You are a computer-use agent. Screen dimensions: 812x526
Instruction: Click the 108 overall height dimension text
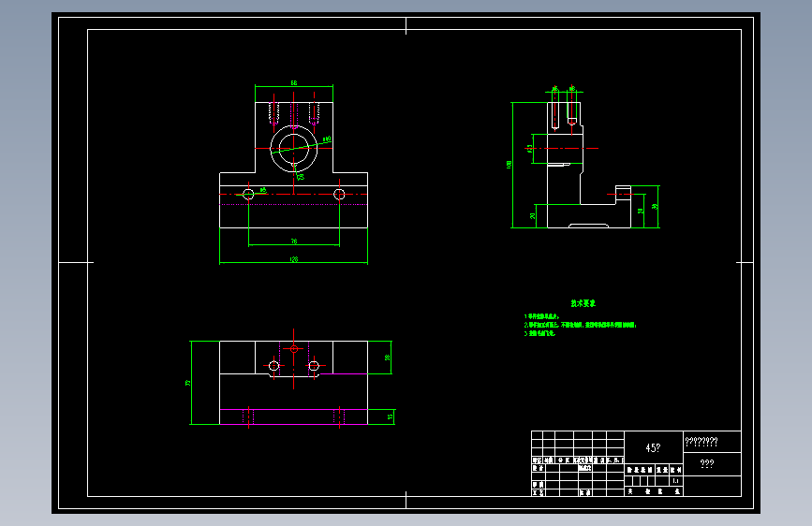tap(509, 164)
